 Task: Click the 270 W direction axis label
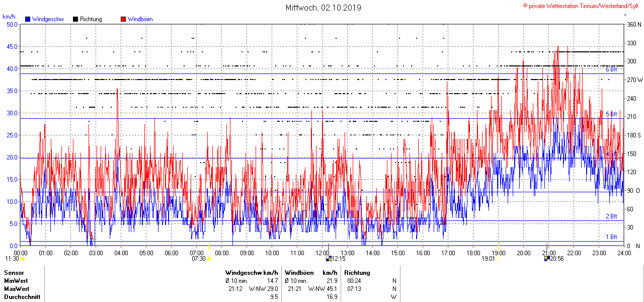tap(634, 80)
